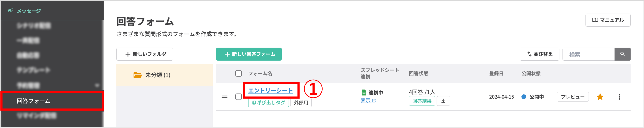644x128 pixels.
Task: Select the 未分類 (1) folder
Action: tap(157, 75)
